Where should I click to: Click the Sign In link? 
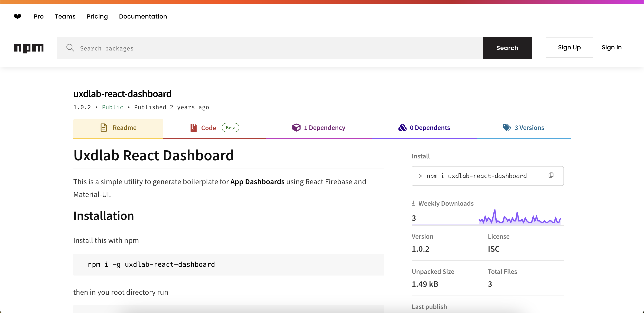tap(611, 47)
